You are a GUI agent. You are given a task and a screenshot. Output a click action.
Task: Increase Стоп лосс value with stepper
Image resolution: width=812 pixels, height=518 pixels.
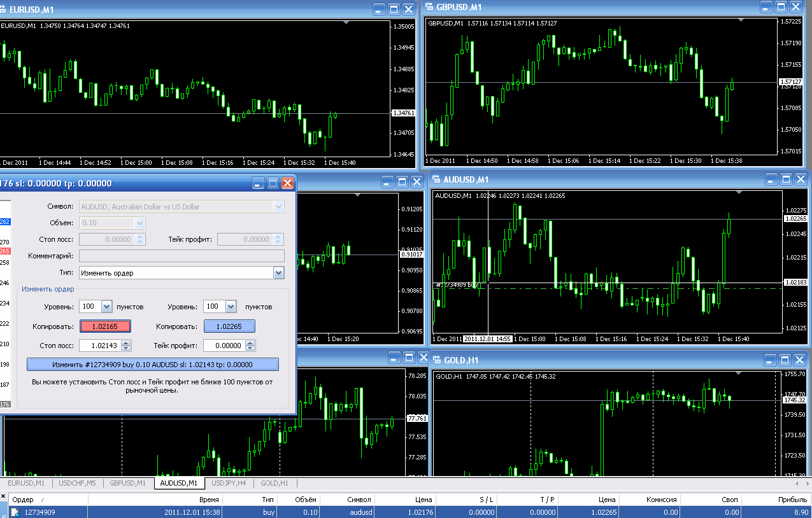[x=126, y=343]
